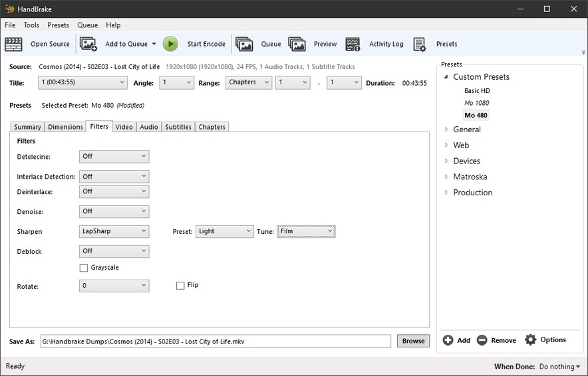Expand the Matroska presets group
This screenshot has width=588, height=376.
446,177
